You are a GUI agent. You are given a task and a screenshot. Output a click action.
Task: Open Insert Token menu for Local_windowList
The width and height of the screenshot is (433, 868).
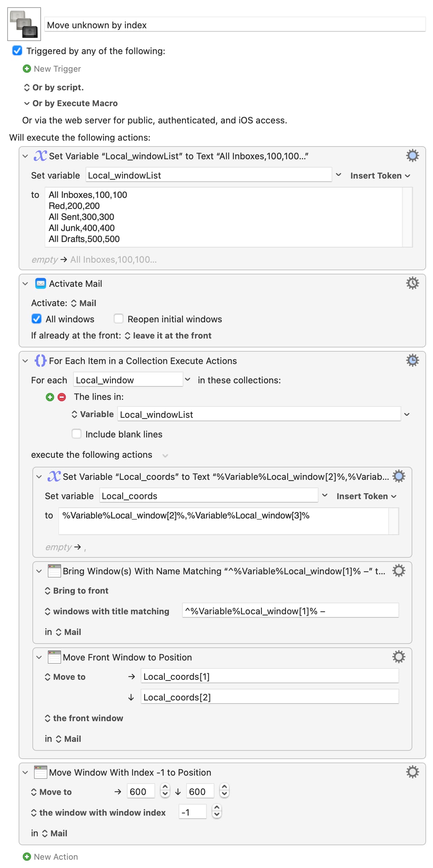380,176
